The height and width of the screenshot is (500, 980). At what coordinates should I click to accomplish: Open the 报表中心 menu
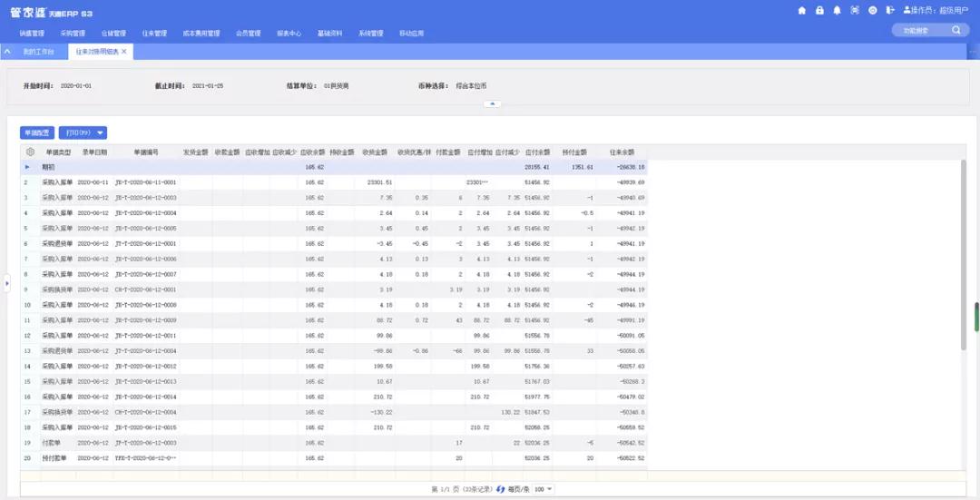(x=289, y=34)
